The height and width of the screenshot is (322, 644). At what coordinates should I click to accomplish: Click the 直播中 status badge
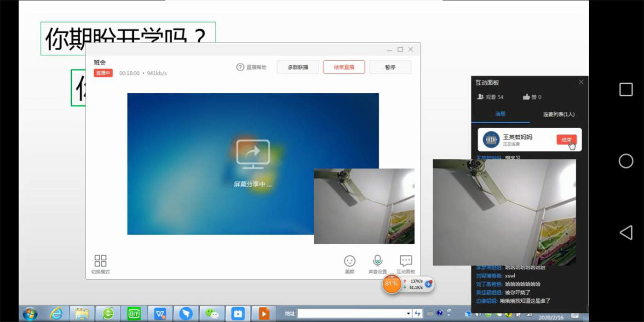103,73
